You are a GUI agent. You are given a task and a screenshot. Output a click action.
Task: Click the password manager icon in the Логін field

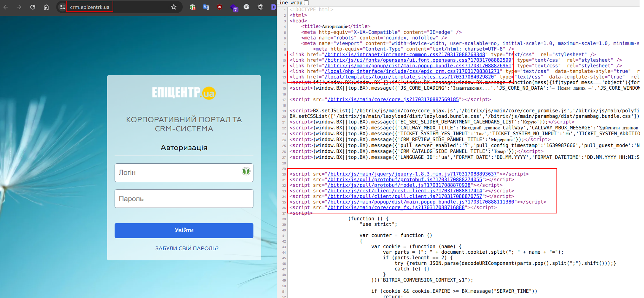point(246,171)
